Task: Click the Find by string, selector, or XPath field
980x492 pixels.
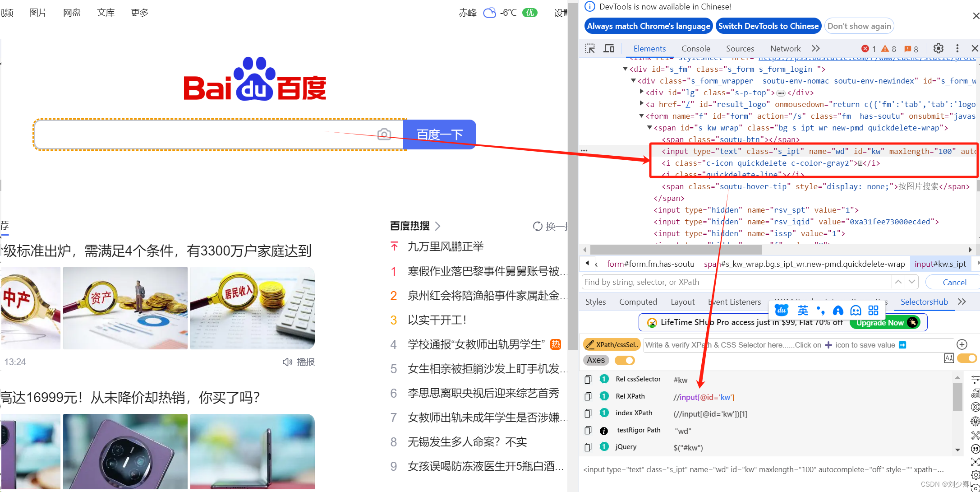Action: tap(736, 282)
